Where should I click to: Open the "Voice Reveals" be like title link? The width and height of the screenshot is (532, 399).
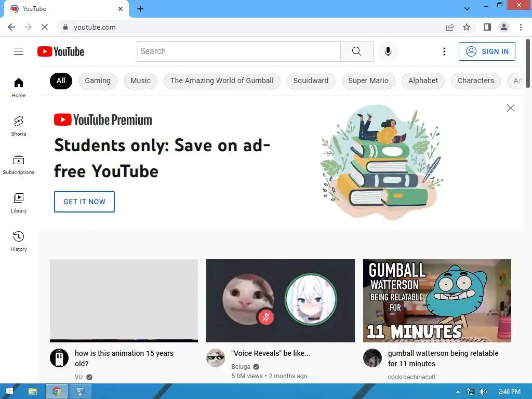click(x=271, y=353)
